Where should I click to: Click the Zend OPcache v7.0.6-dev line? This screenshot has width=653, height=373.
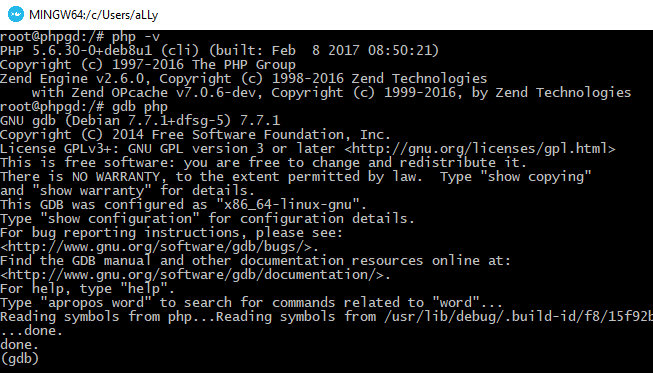331,92
